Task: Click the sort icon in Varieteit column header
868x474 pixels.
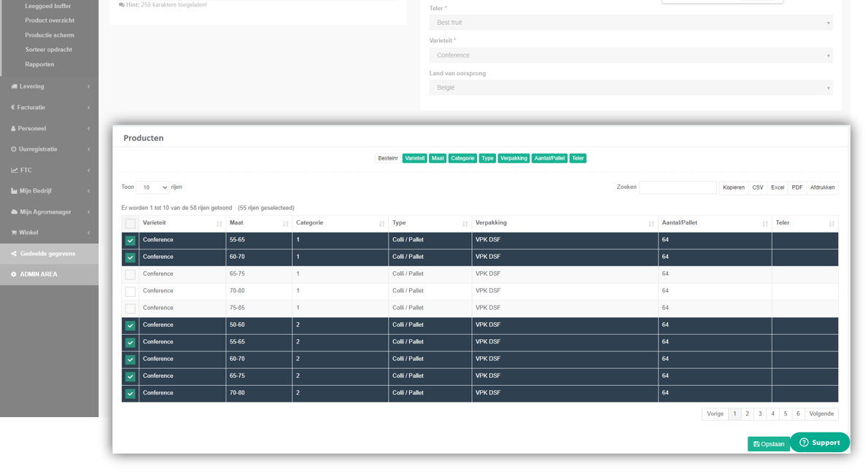Action: pyautogui.click(x=220, y=224)
